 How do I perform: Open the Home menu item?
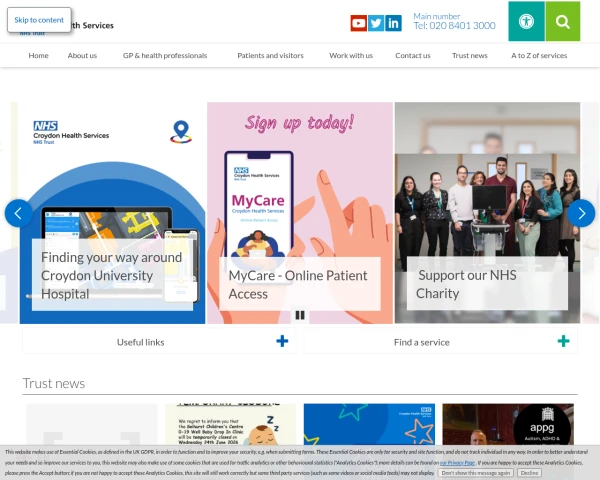pos(38,56)
